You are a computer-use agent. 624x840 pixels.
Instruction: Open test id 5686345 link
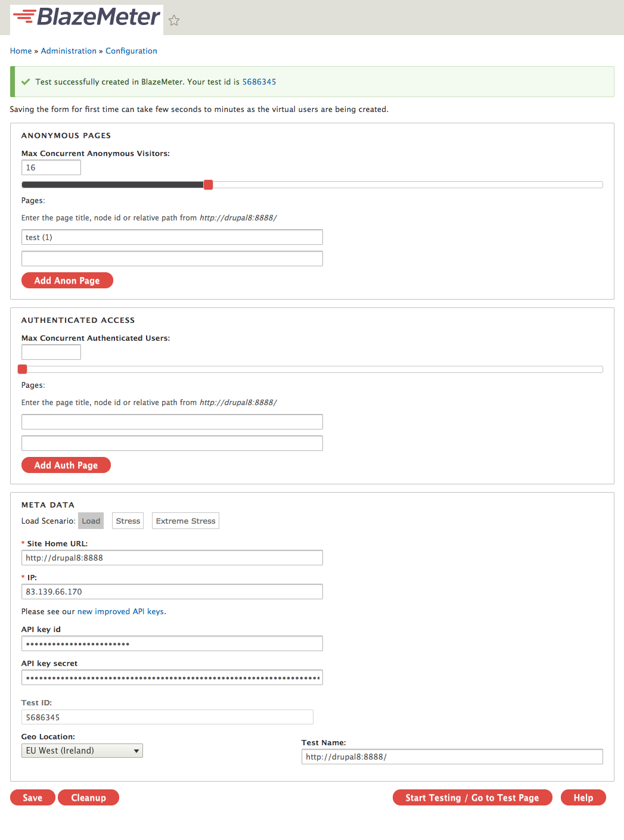[x=259, y=82]
